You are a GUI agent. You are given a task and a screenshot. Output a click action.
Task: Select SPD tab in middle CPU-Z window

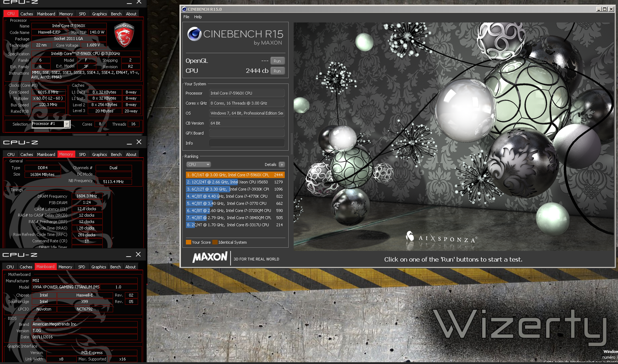(82, 155)
